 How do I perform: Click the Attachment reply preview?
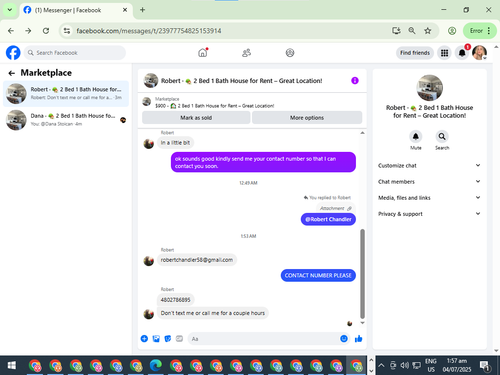(x=335, y=208)
